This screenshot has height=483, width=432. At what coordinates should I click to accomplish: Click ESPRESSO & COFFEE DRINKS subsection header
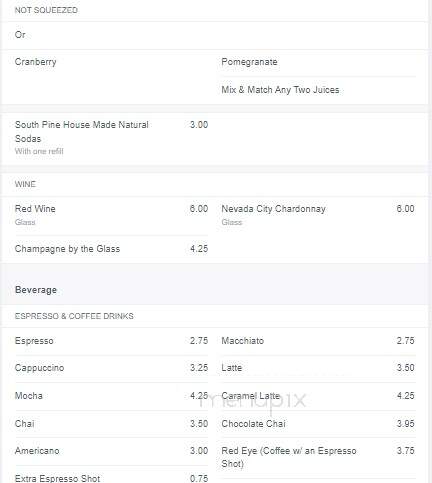click(74, 316)
